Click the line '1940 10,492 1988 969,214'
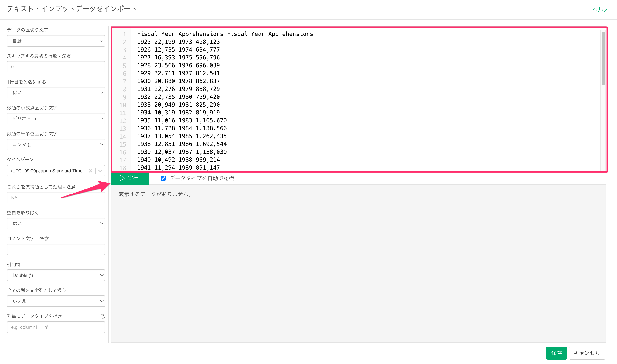Screen dimensions: 617x364 pyautogui.click(x=178, y=160)
